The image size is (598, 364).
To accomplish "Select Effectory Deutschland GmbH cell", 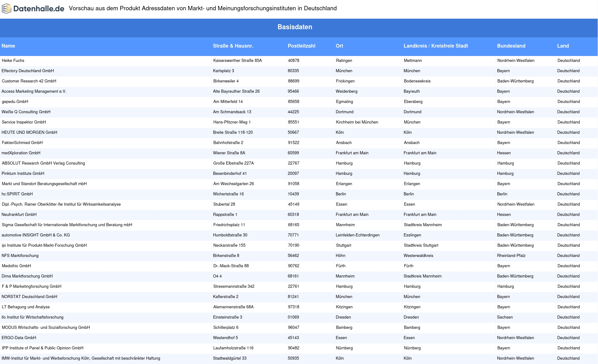I will click(28, 71).
